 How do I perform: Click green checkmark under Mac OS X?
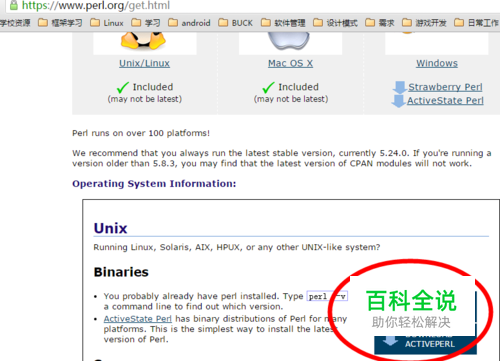[268, 88]
